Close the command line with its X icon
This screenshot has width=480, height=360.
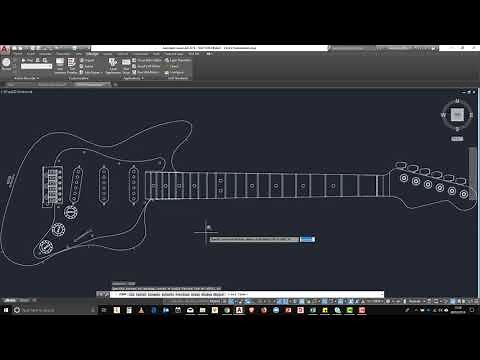tap(100, 294)
